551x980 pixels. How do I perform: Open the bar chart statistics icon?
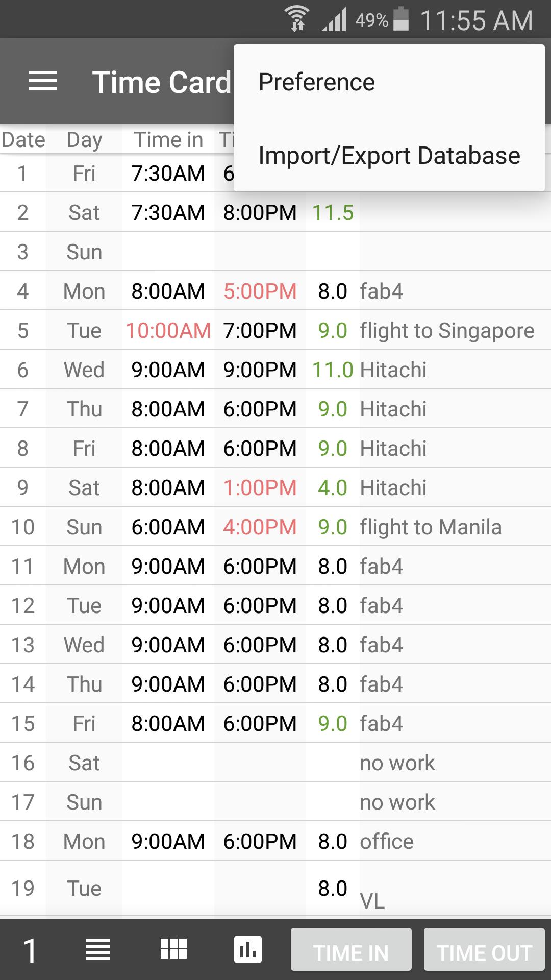248,950
